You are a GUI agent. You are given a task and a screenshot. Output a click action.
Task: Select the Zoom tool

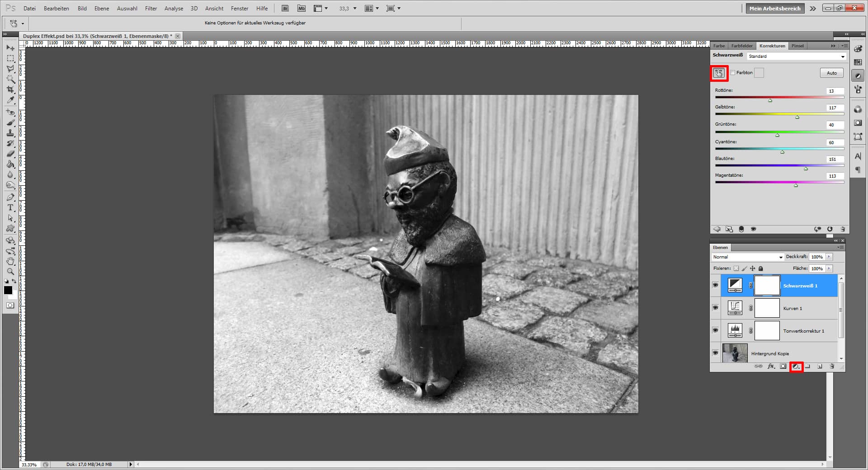point(10,272)
